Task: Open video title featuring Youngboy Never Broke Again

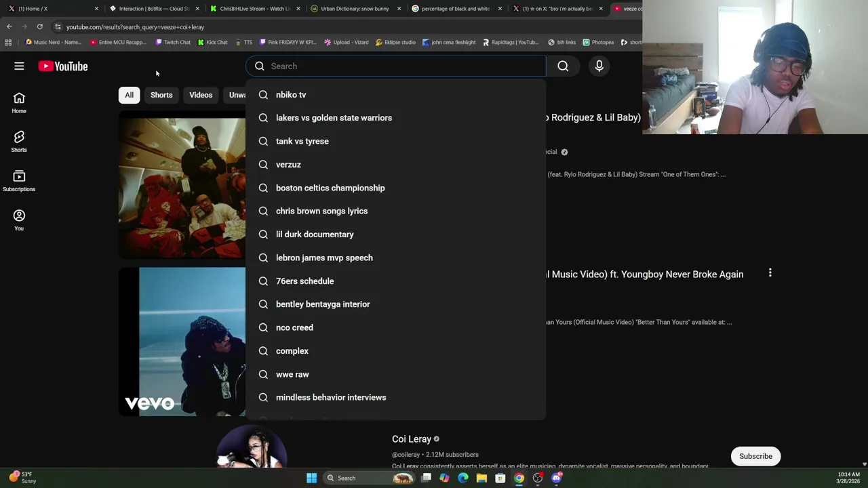Action: coord(644,274)
